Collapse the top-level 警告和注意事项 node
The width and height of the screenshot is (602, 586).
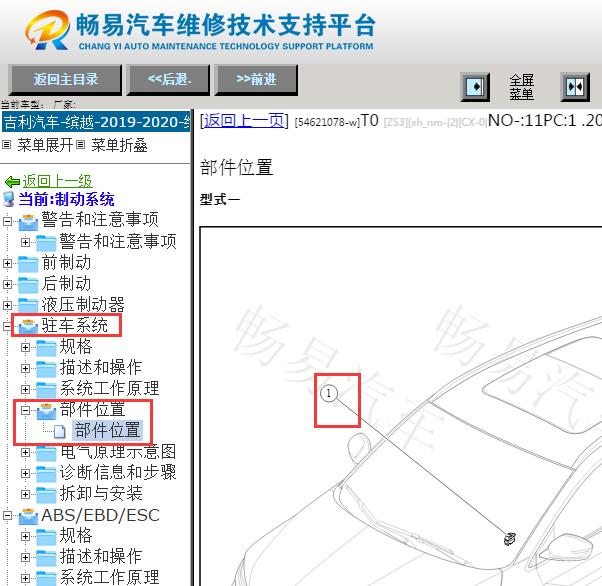pos(7,221)
